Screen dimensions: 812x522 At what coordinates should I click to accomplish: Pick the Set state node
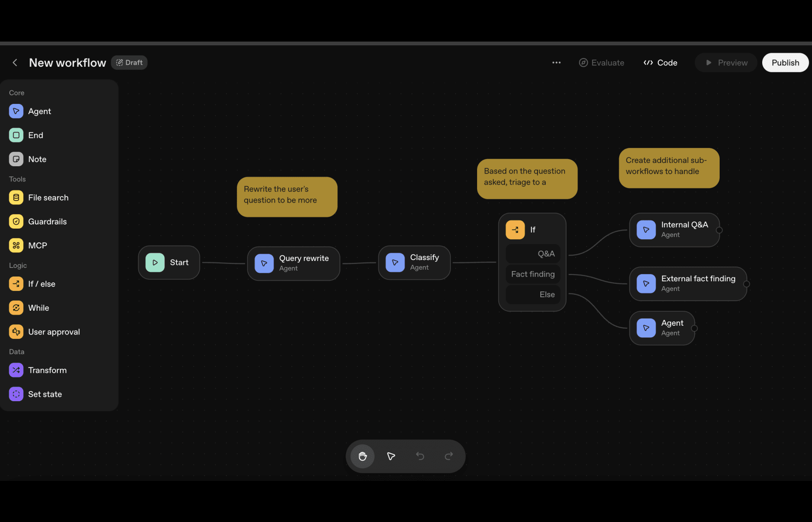point(44,394)
